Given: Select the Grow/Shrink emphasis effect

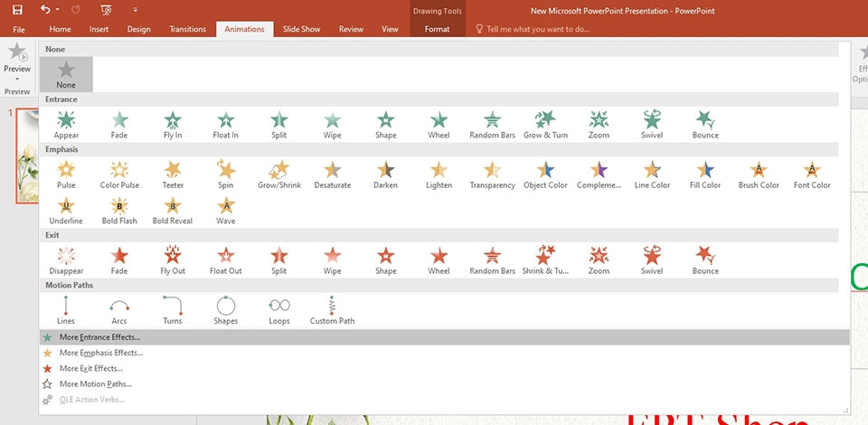Looking at the screenshot, I should pos(278,173).
